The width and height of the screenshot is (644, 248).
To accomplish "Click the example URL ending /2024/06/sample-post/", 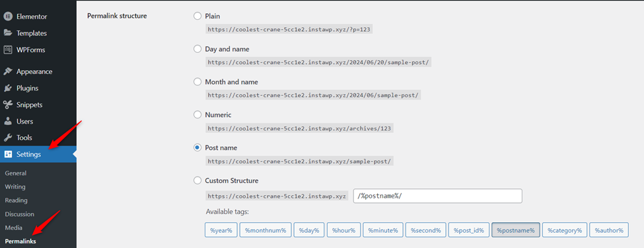I will click(x=313, y=95).
